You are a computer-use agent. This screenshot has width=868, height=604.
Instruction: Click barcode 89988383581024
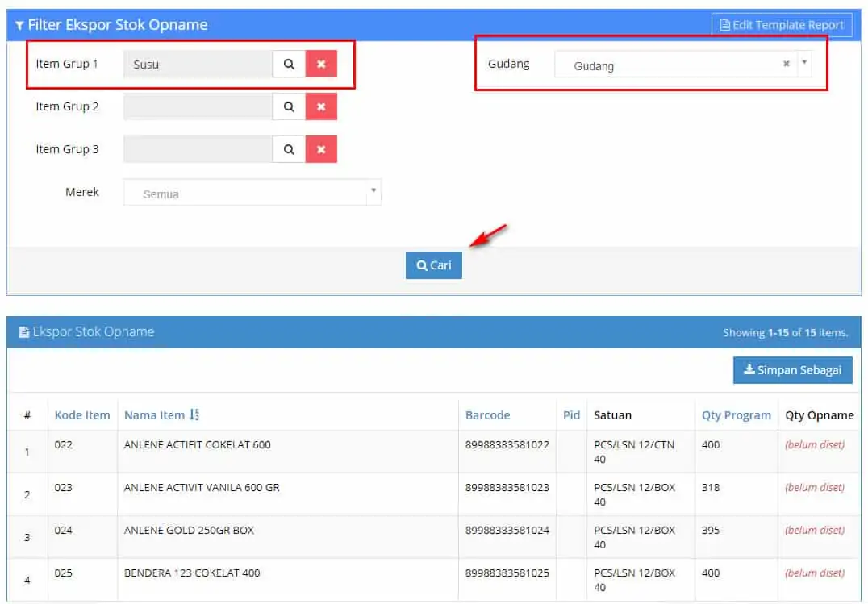pyautogui.click(x=507, y=530)
